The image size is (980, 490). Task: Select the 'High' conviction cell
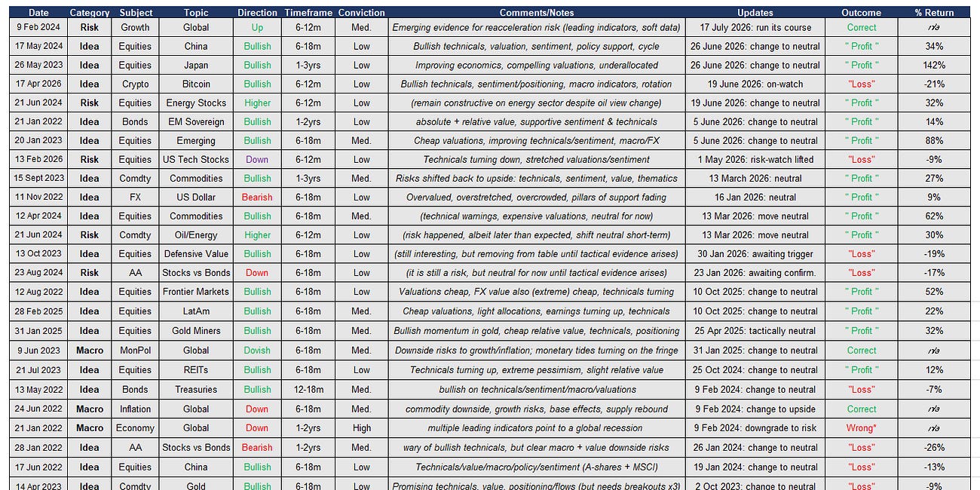[x=362, y=427]
